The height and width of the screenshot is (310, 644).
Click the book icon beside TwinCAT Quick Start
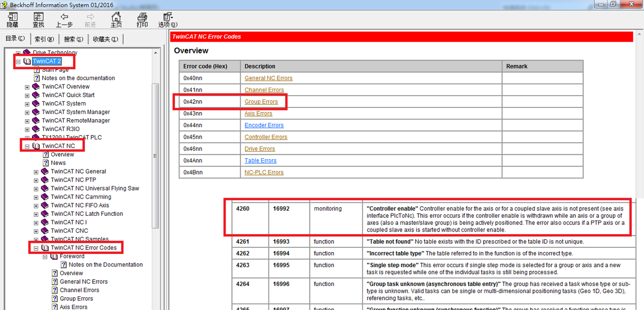coord(36,95)
